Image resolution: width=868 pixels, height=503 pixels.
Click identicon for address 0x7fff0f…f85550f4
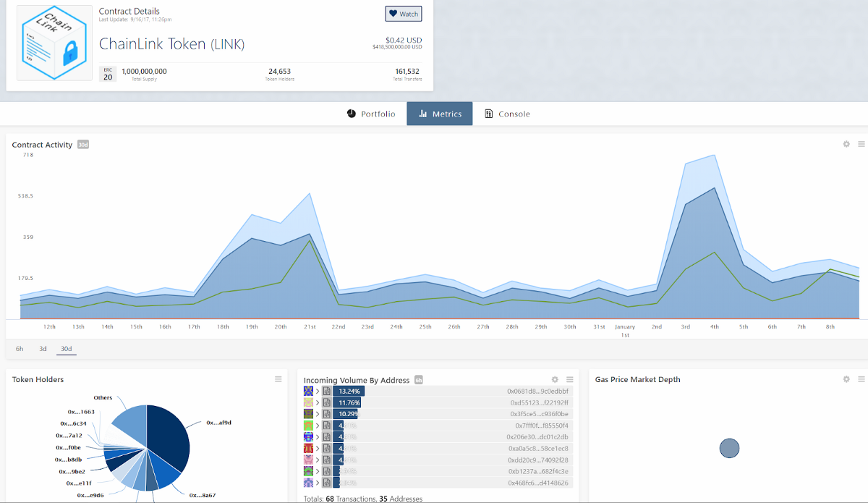(x=308, y=426)
